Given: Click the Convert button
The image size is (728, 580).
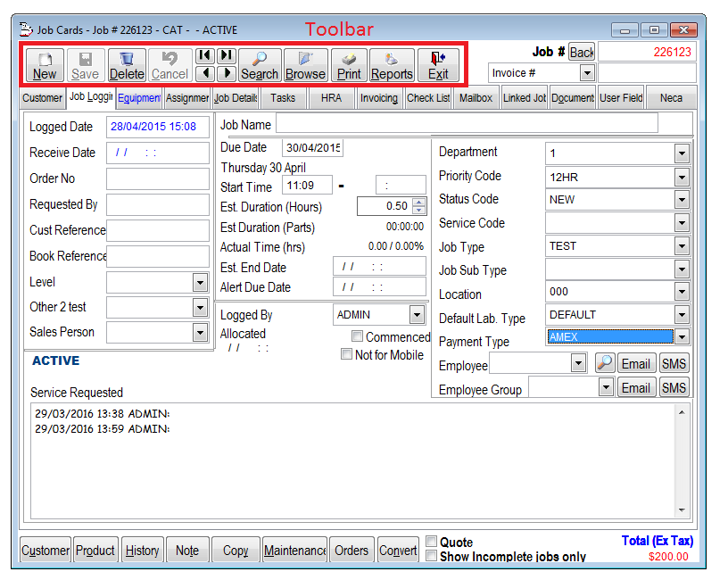Looking at the screenshot, I should pos(398,551).
